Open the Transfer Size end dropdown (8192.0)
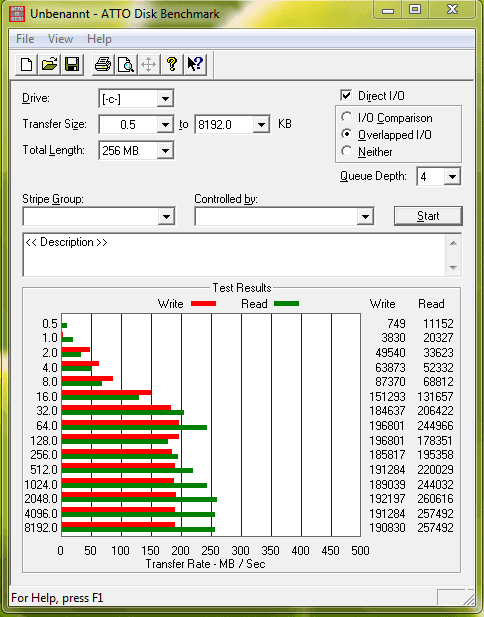Screen dimensions: 484x617 pos(261,125)
